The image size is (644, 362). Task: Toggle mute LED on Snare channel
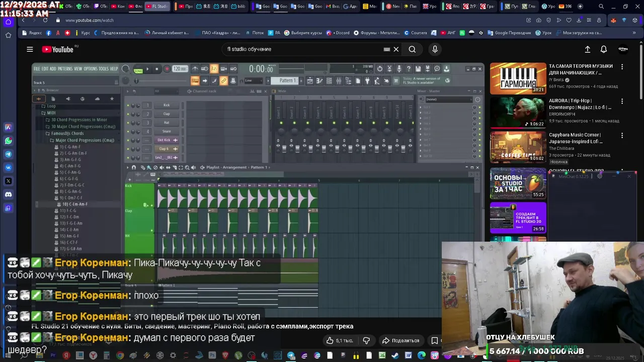[x=128, y=131]
